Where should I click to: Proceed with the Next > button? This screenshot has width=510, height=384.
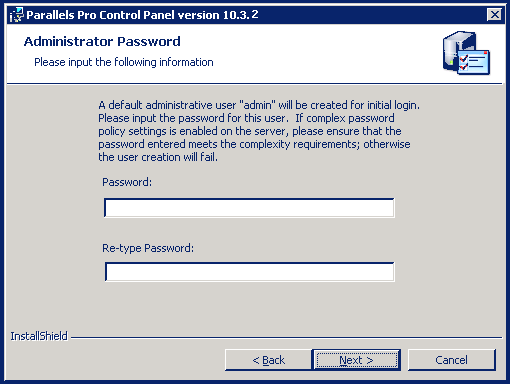pyautogui.click(x=356, y=360)
